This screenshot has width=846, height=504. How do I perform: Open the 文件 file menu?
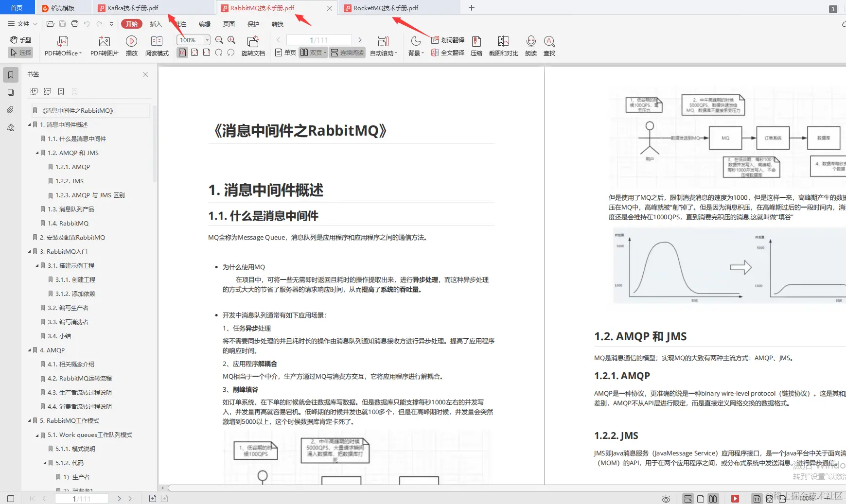[x=22, y=23]
